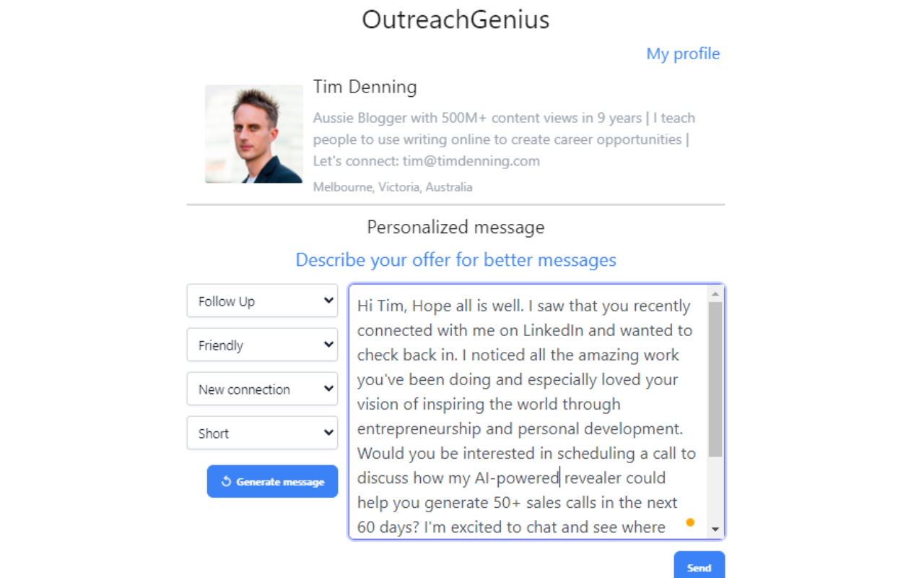Click the scrollbar down arrow of the message box

click(x=715, y=530)
